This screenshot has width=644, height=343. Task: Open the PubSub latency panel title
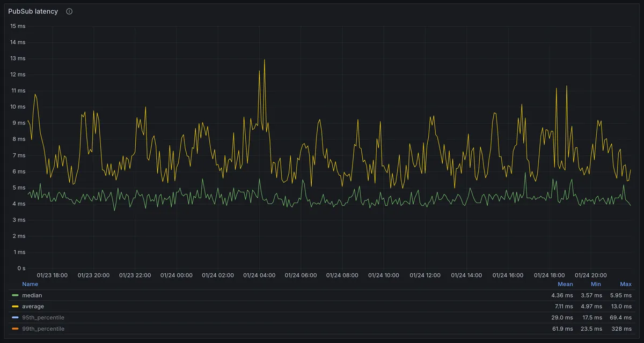coord(33,11)
